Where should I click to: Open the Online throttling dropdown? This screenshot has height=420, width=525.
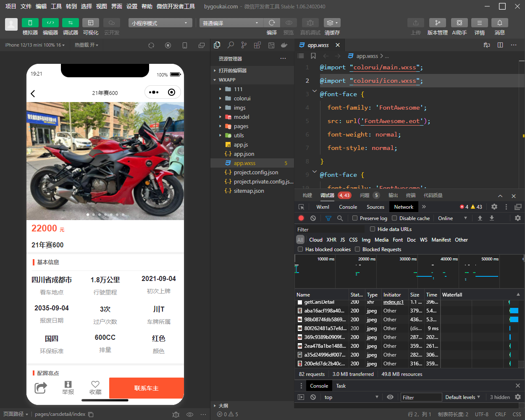(x=452, y=218)
